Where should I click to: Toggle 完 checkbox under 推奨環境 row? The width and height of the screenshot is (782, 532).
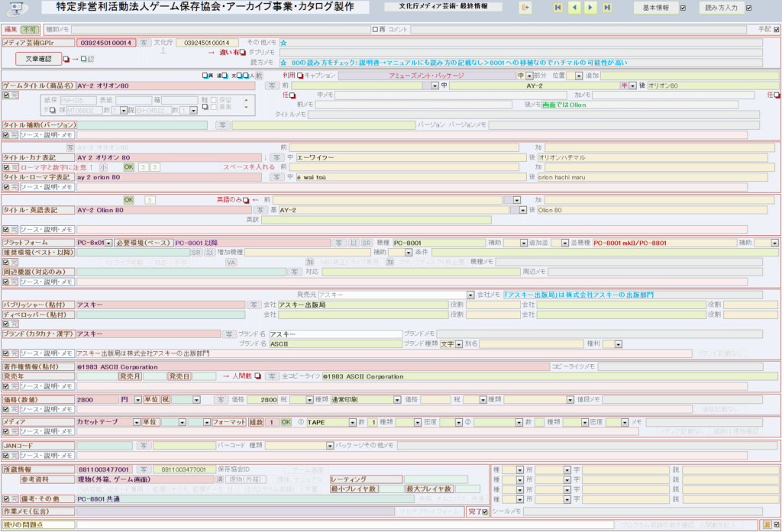click(x=6, y=263)
